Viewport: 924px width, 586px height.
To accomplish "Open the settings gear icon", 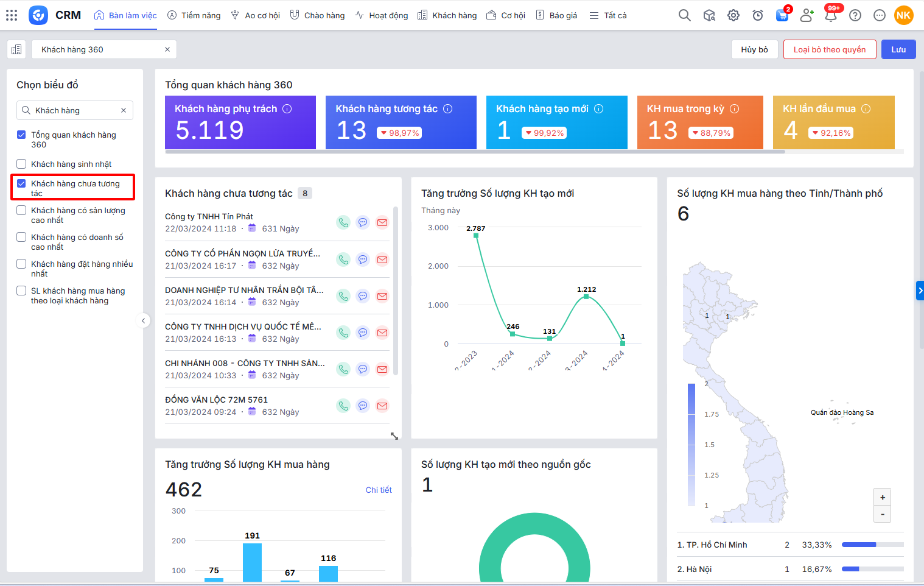I will coord(733,15).
